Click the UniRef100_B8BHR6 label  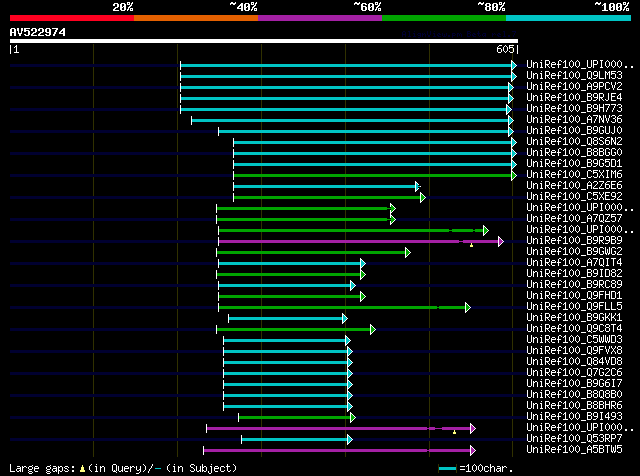pos(574,406)
